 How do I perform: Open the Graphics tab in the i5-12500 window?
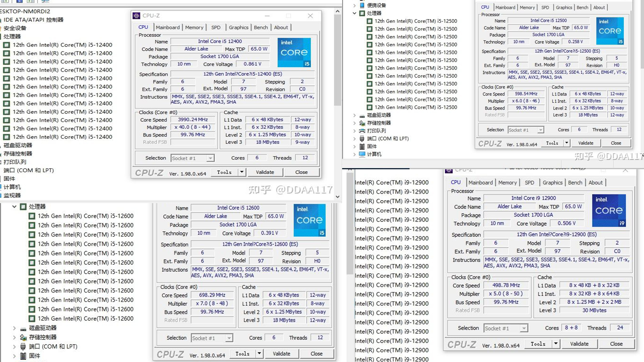pyautogui.click(x=564, y=7)
